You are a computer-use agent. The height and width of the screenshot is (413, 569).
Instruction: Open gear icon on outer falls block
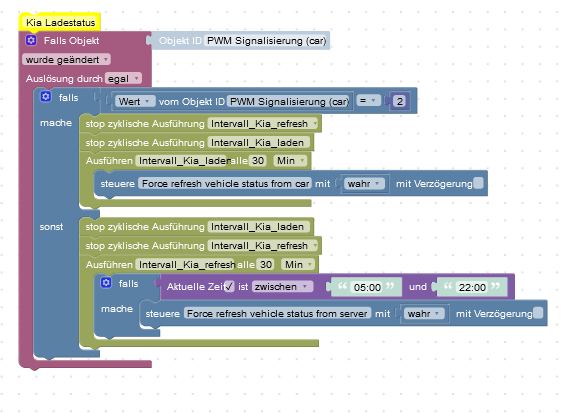pyautogui.click(x=46, y=97)
